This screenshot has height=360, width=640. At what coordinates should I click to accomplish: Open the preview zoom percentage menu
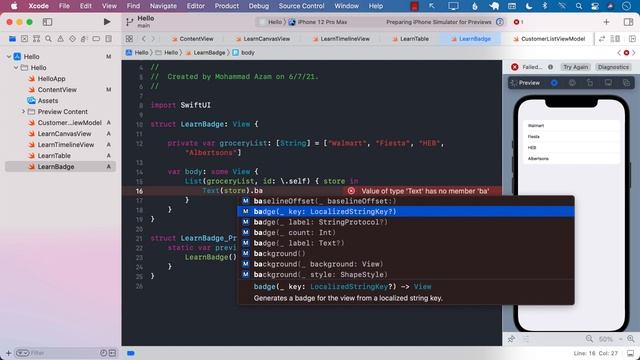pyautogui.click(x=610, y=339)
